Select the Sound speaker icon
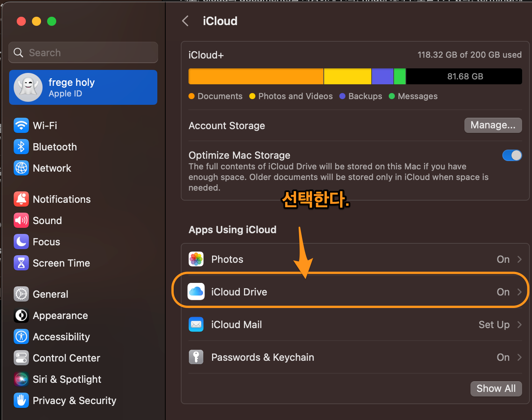Image resolution: width=532 pixels, height=420 pixels. pyautogui.click(x=21, y=220)
